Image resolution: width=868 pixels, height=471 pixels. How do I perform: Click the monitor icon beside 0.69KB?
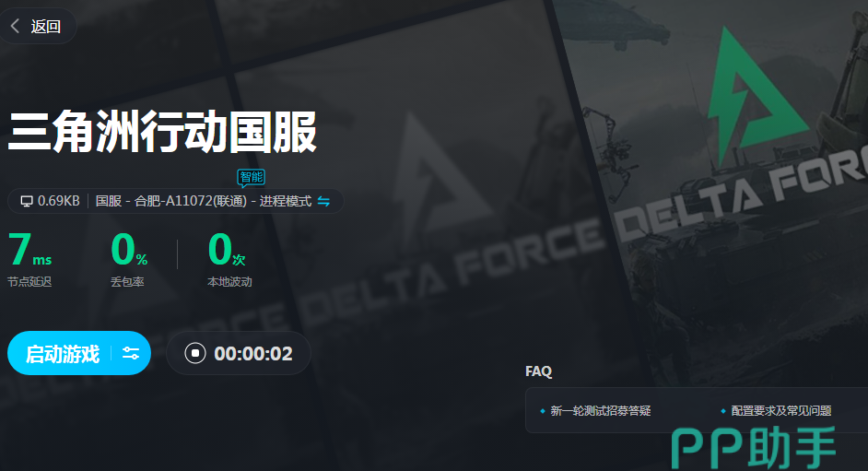27,201
